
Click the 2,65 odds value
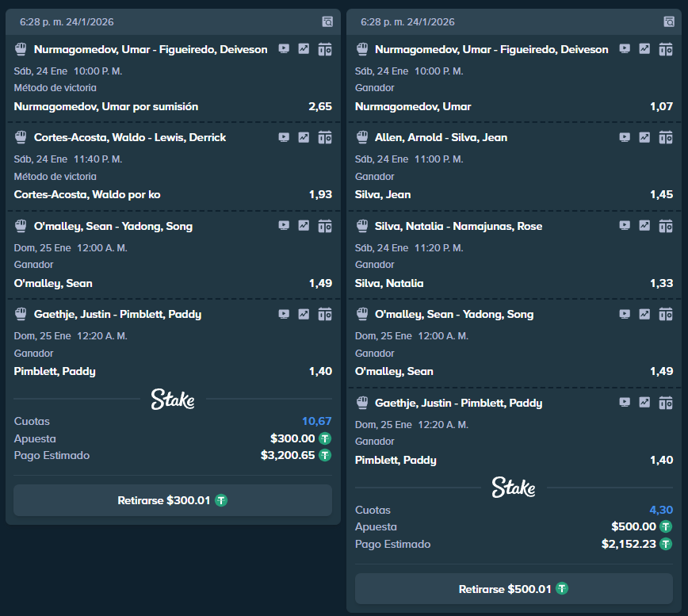pyautogui.click(x=320, y=106)
